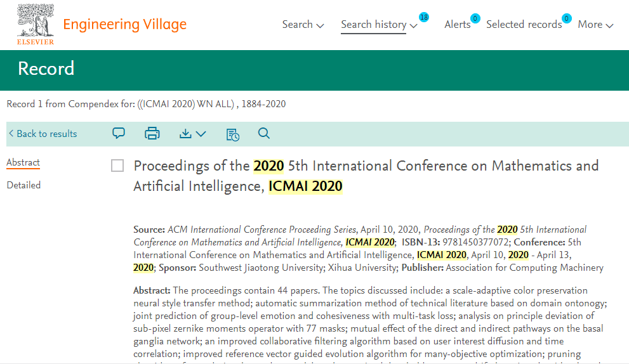Click the record query text line

click(x=147, y=104)
